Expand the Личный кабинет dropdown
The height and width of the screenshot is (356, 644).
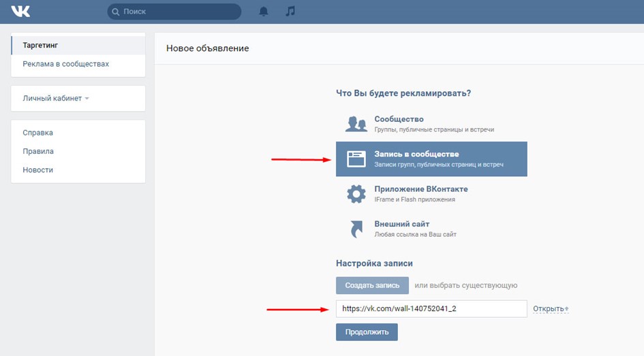[x=55, y=98]
